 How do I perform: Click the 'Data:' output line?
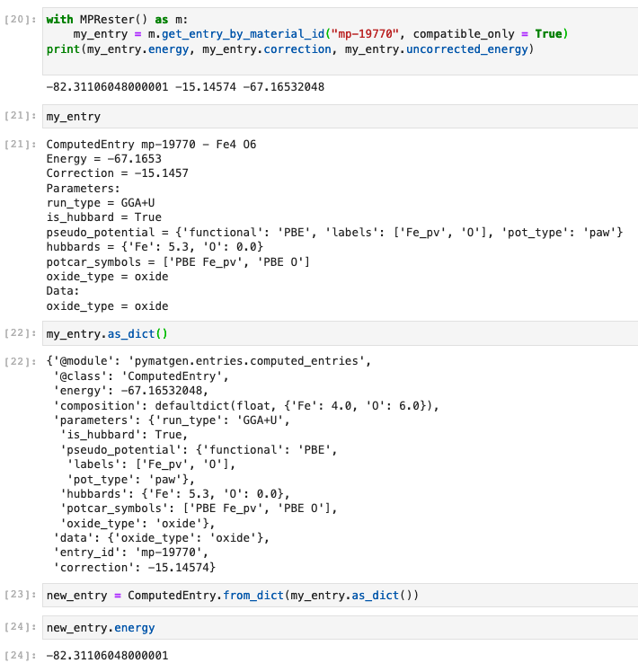coord(63,291)
